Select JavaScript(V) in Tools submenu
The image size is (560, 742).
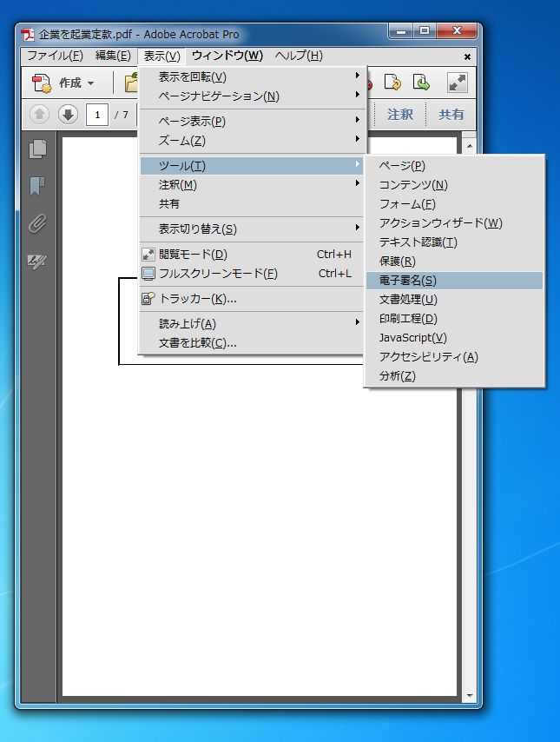[454, 338]
